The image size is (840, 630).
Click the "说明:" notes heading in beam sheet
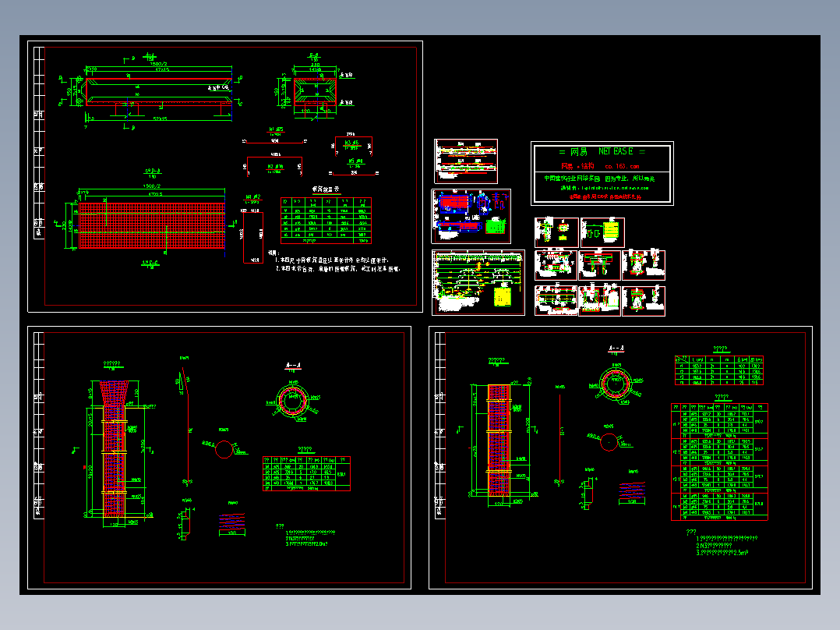click(274, 253)
